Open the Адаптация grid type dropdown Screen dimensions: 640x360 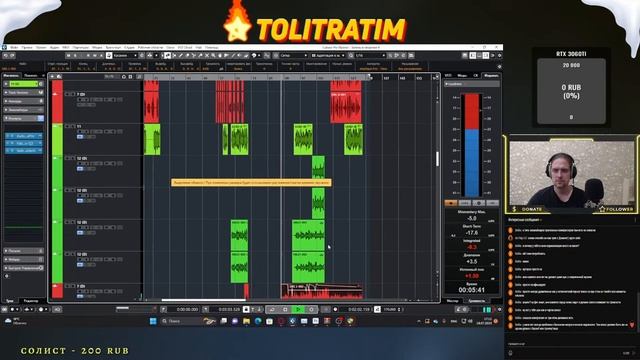(x=328, y=55)
